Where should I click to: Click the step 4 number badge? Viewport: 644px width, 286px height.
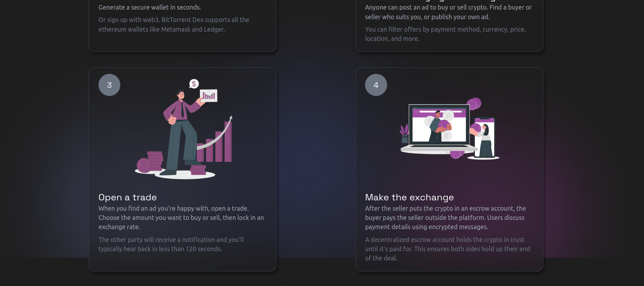click(376, 85)
